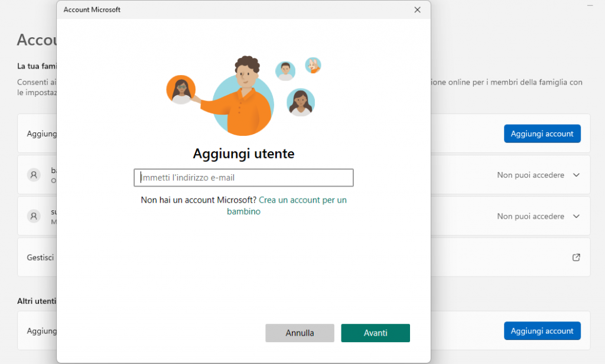Viewport: 605px width, 364px height.
Task: Click the upper family member's user icon
Action: pos(34,175)
